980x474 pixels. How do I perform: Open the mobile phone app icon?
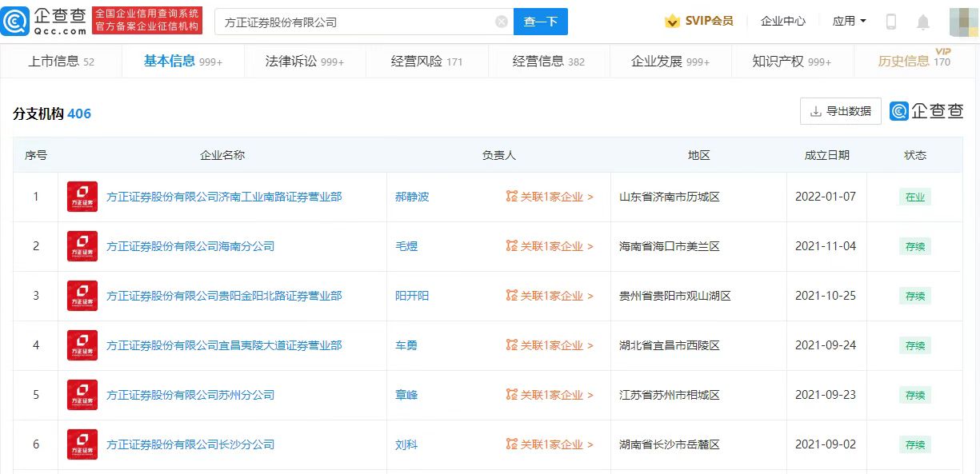click(891, 22)
